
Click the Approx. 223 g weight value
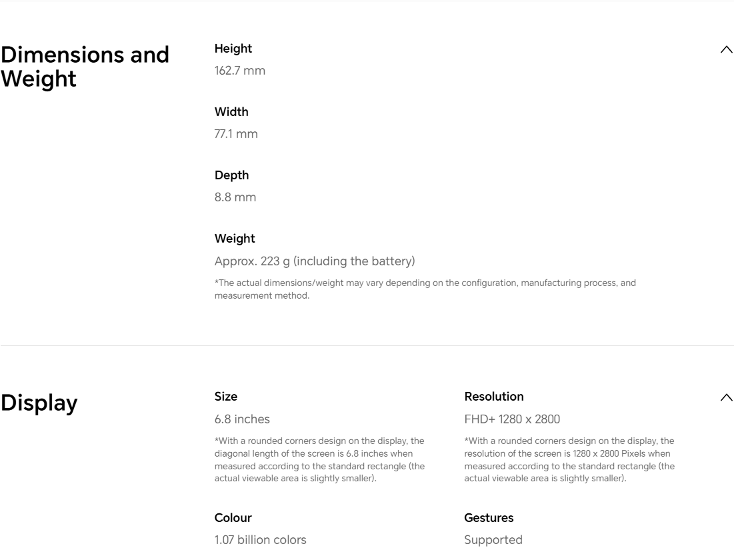click(x=315, y=261)
